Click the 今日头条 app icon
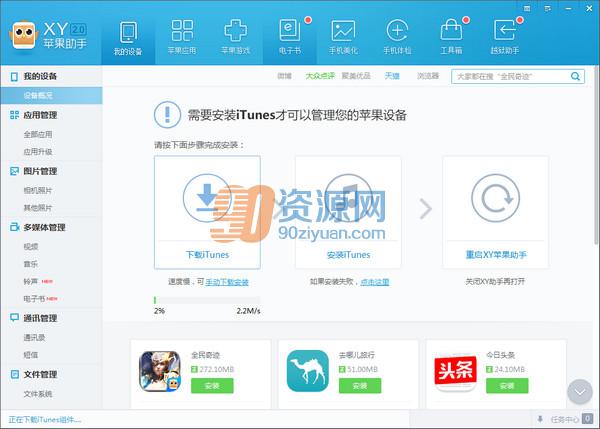This screenshot has height=429, width=600. pyautogui.click(x=455, y=371)
